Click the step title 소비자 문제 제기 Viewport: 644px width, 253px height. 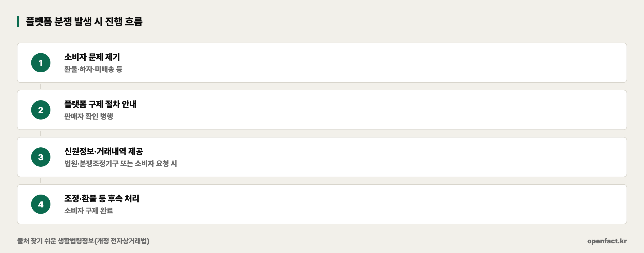[x=92, y=57]
